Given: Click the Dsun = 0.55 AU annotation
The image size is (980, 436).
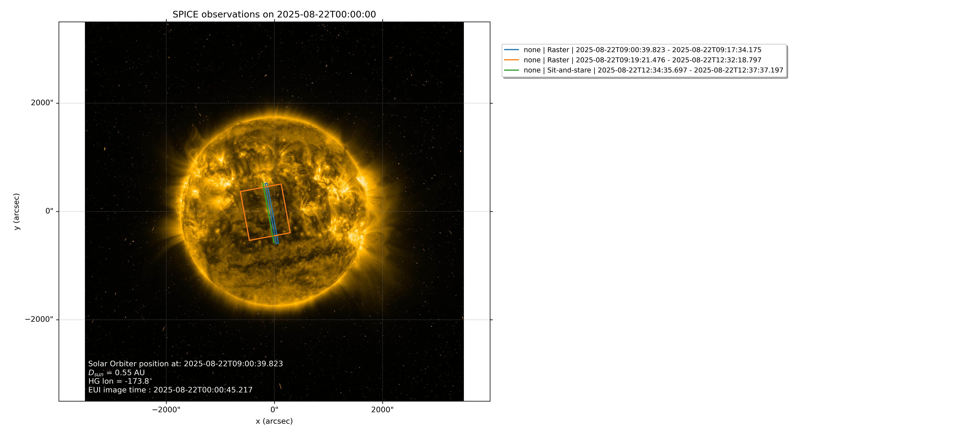Looking at the screenshot, I should pos(116,373).
